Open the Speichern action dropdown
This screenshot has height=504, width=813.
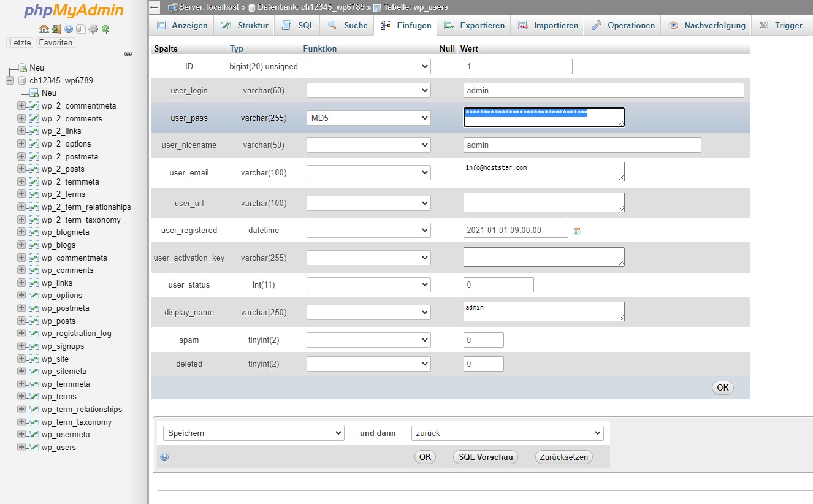pos(253,433)
